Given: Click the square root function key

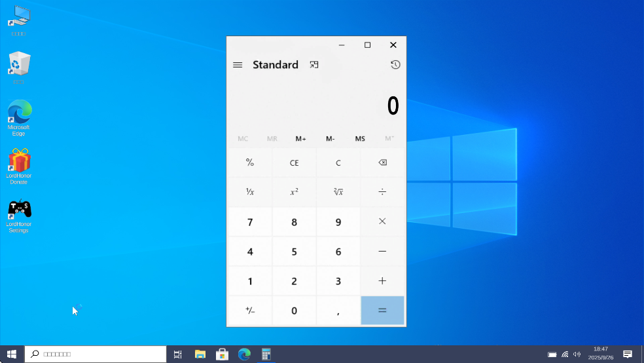Looking at the screenshot, I should 338,192.
